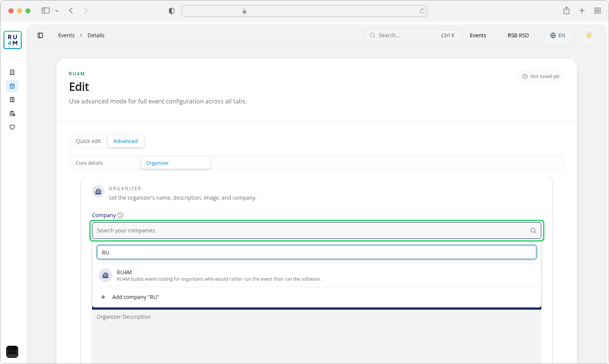Open the Safari tab group chevron

pos(57,11)
